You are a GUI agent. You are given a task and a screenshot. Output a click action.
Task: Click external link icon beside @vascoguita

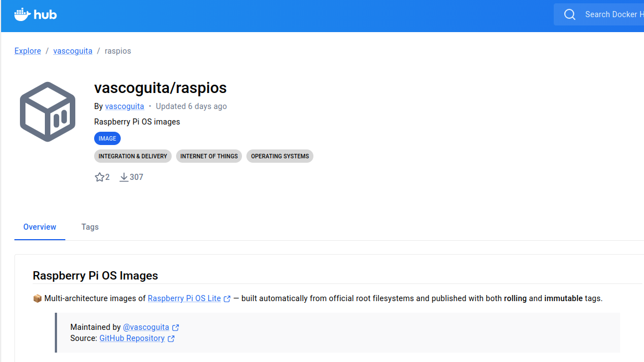point(176,328)
